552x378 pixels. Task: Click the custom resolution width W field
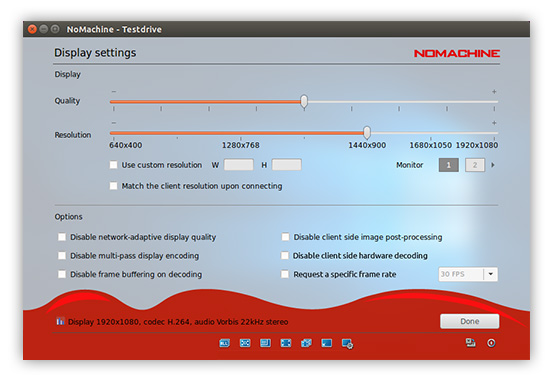point(239,165)
